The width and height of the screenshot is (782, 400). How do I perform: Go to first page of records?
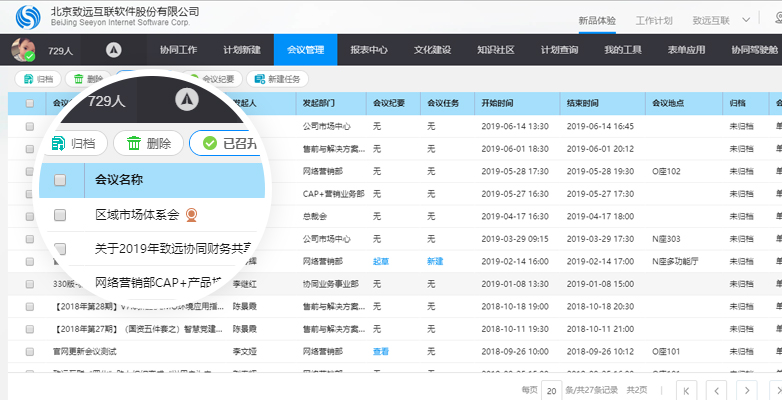tap(687, 389)
